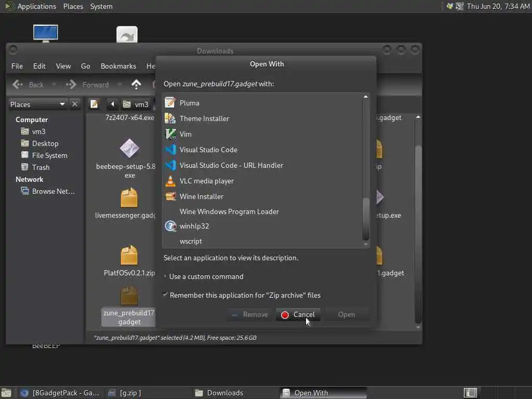Open the System panel menu
532x399 pixels.
click(x=101, y=6)
